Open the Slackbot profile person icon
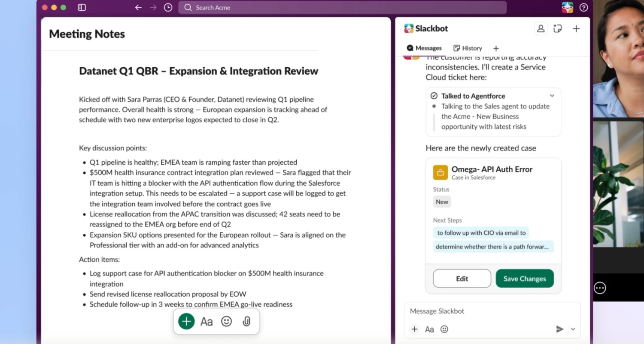644x344 pixels. pyautogui.click(x=541, y=28)
